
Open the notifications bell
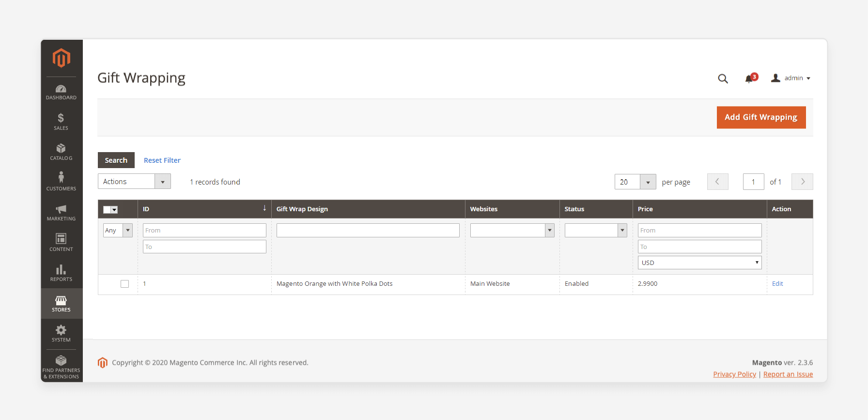[751, 78]
